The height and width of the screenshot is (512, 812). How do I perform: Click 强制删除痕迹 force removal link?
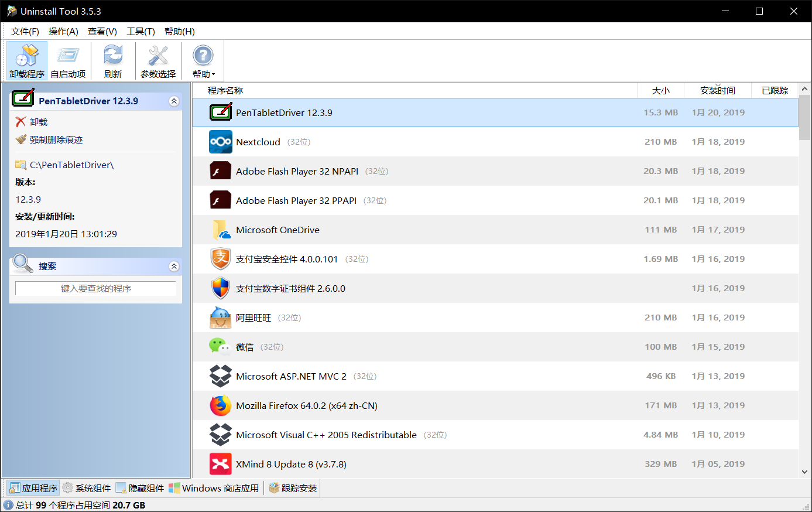click(x=56, y=139)
